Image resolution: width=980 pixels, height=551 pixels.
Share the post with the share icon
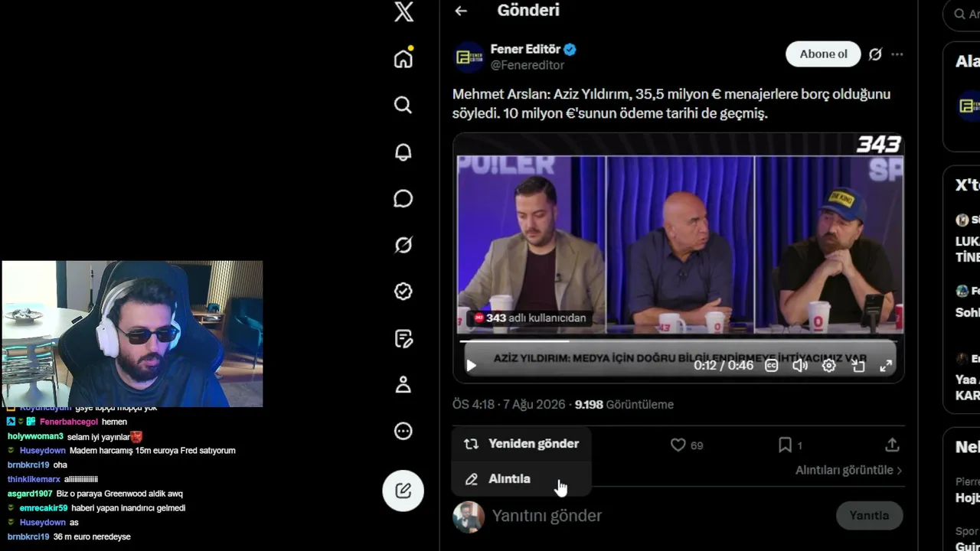[892, 445]
